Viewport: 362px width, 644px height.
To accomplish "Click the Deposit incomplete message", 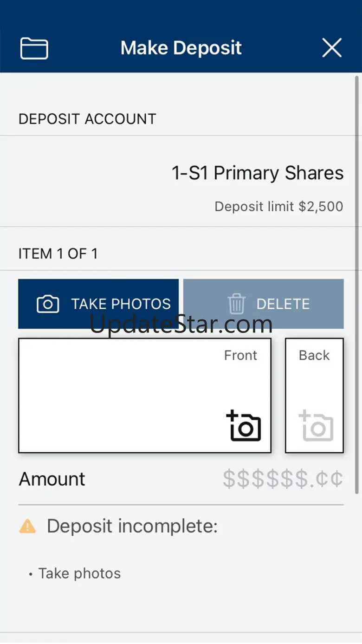I will coord(132,527).
